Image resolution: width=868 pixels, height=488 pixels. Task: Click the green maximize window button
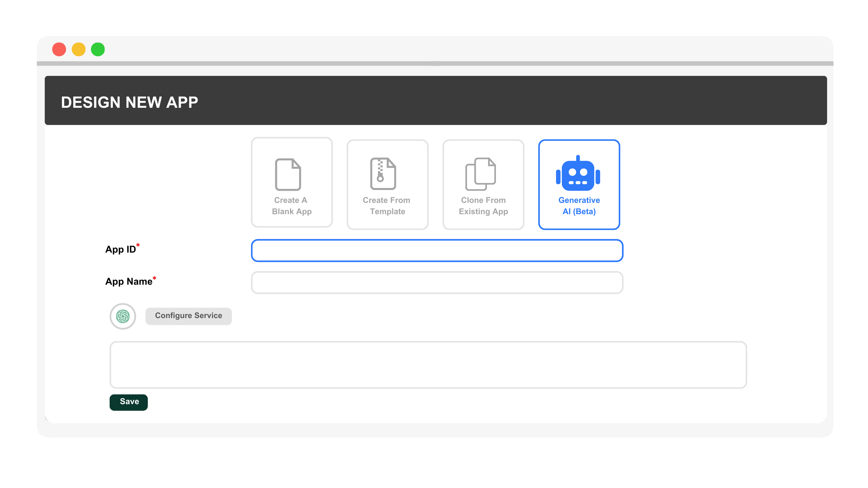point(98,49)
